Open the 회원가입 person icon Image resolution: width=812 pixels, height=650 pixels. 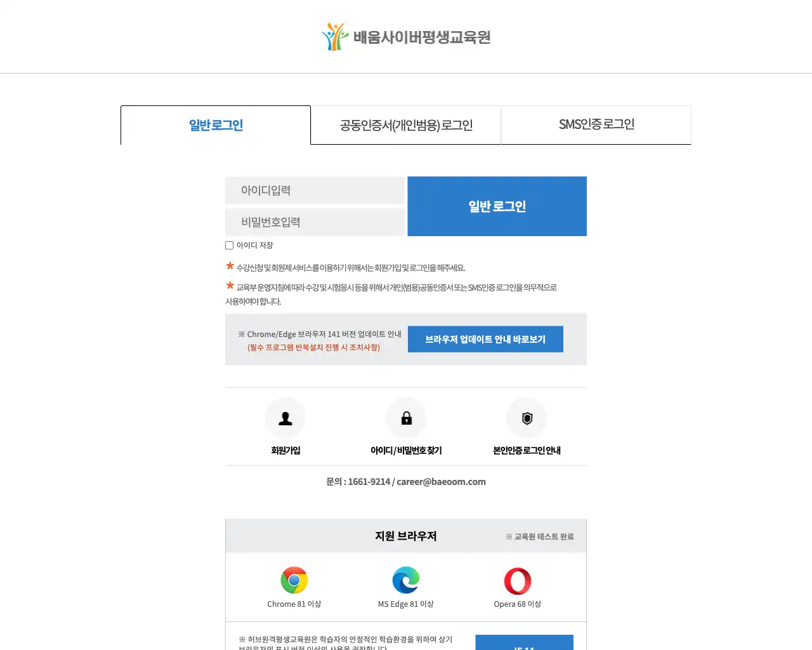tap(285, 418)
